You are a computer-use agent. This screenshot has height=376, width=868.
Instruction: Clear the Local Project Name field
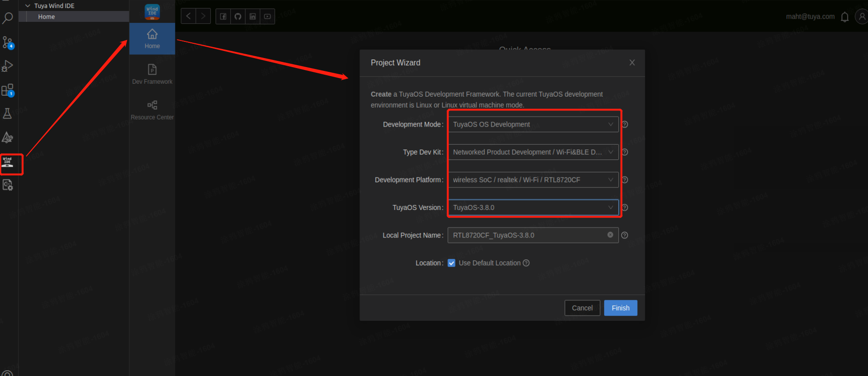(x=610, y=235)
